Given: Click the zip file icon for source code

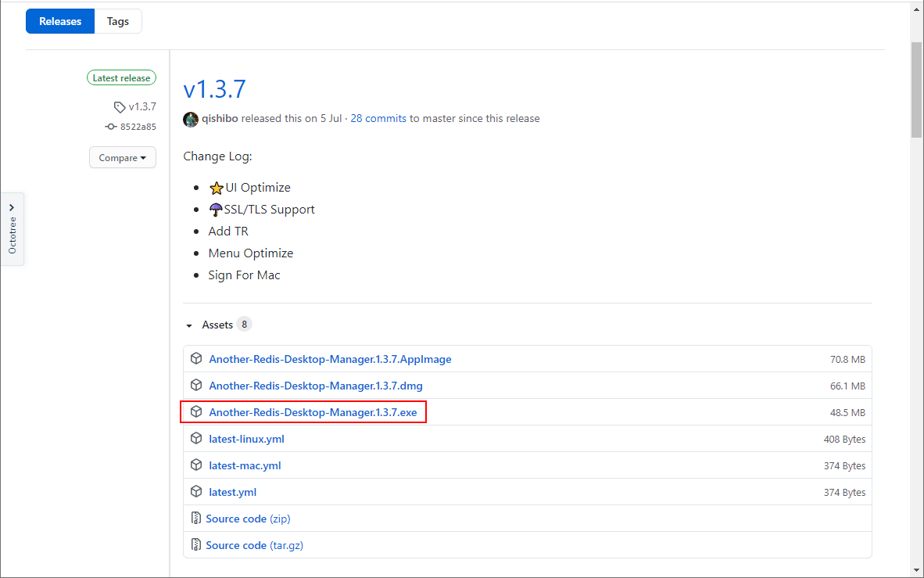Looking at the screenshot, I should pyautogui.click(x=196, y=518).
